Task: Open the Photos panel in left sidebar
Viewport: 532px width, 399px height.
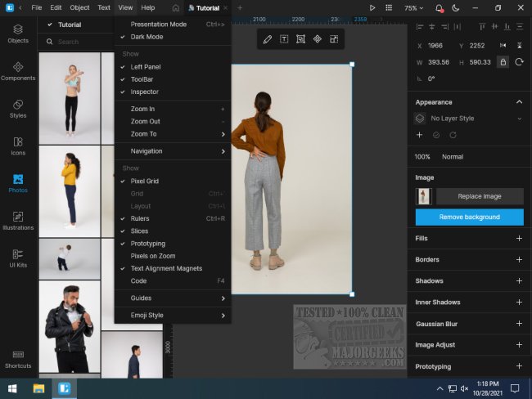Action: pyautogui.click(x=18, y=182)
